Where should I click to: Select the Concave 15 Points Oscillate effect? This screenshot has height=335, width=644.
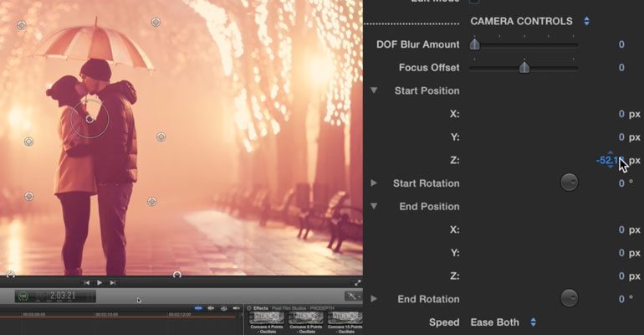click(345, 322)
